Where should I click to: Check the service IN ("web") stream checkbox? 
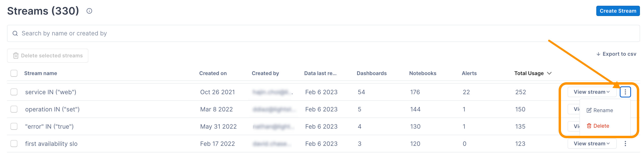(x=14, y=92)
